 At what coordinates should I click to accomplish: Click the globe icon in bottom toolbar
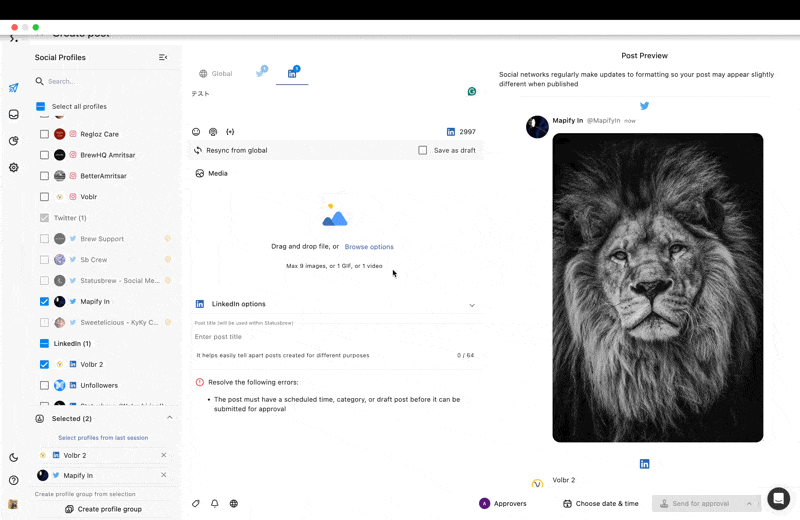234,504
